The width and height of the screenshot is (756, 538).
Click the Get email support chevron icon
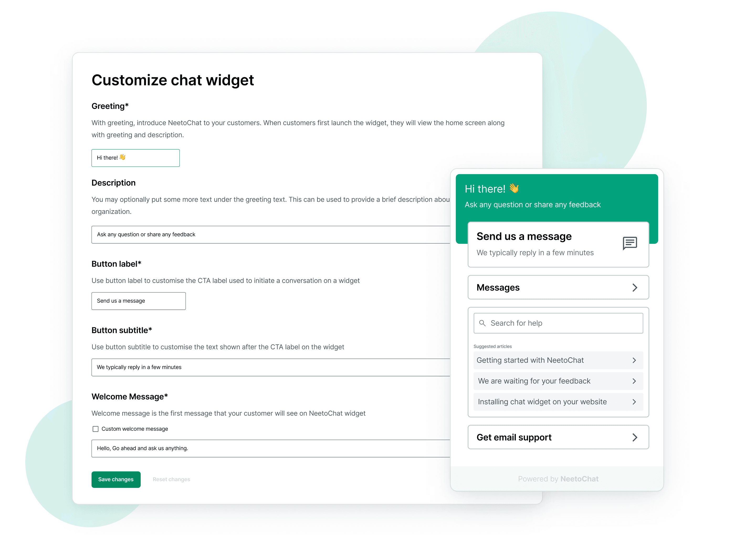(x=636, y=437)
